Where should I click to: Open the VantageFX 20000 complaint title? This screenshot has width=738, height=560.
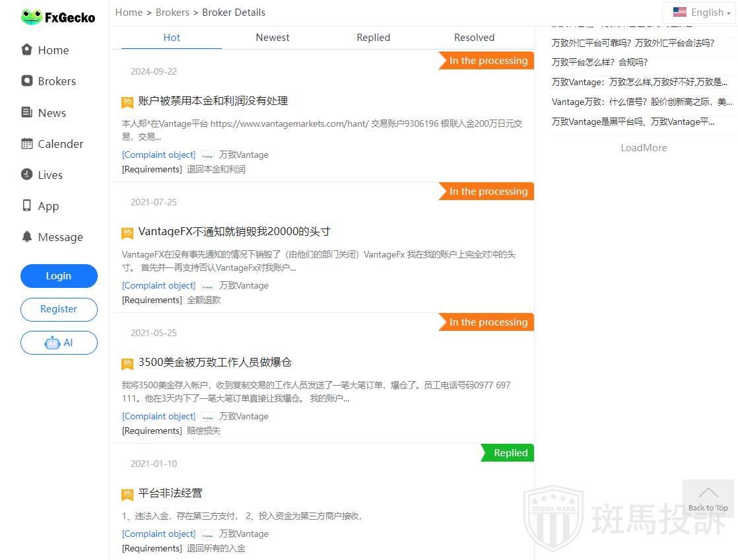pos(234,232)
